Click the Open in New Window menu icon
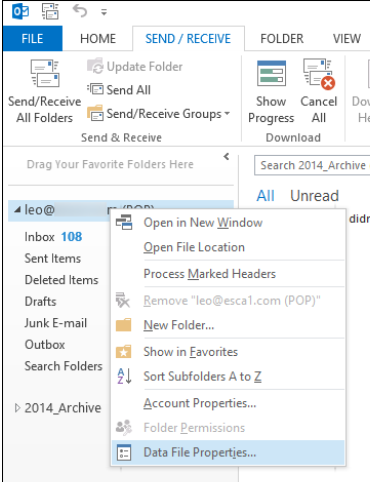Image resolution: width=370 pixels, height=482 pixels. point(124,223)
